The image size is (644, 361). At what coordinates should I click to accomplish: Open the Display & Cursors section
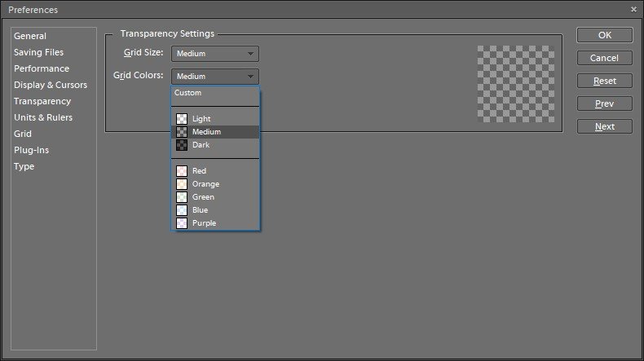coord(51,85)
